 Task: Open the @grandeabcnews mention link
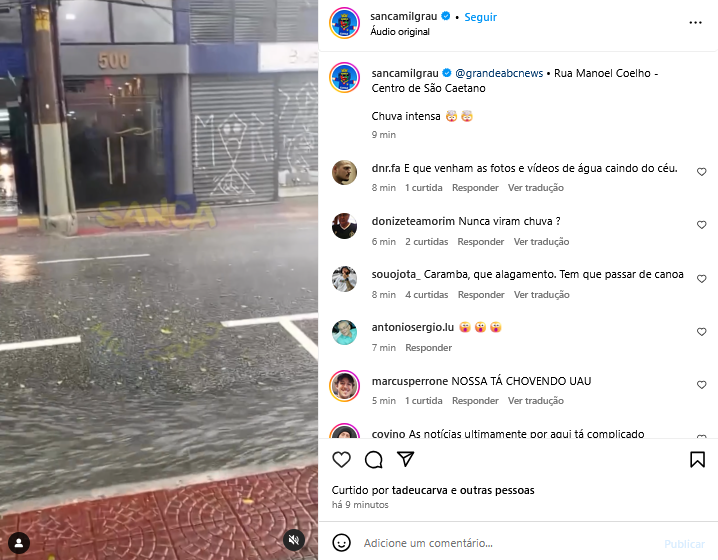(499, 73)
